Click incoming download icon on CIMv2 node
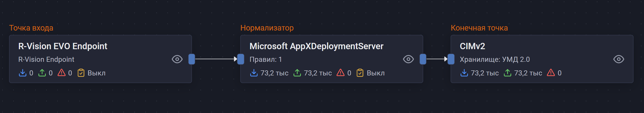This screenshot has width=644, height=113. (464, 73)
